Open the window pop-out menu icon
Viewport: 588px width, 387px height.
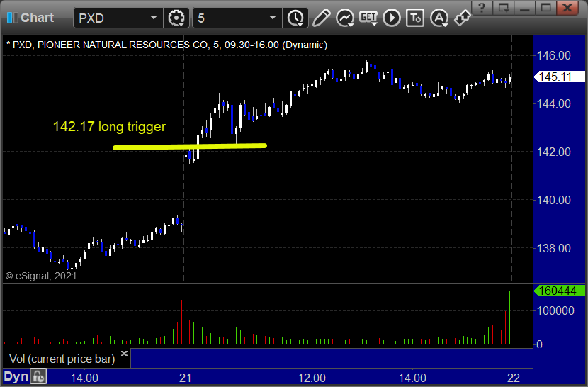coord(503,7)
